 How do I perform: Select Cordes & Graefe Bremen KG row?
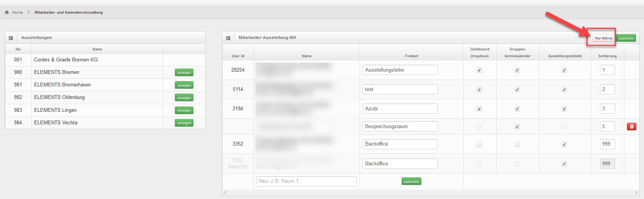(x=105, y=60)
